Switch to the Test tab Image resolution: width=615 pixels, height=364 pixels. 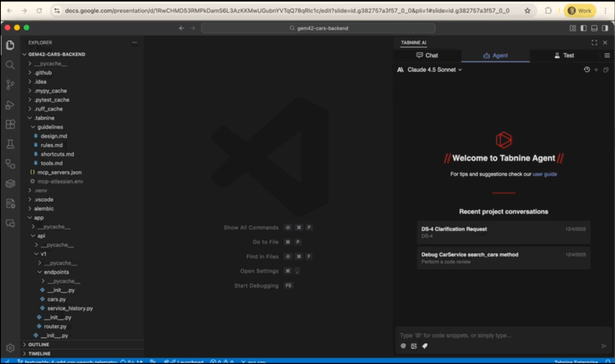pyautogui.click(x=564, y=55)
